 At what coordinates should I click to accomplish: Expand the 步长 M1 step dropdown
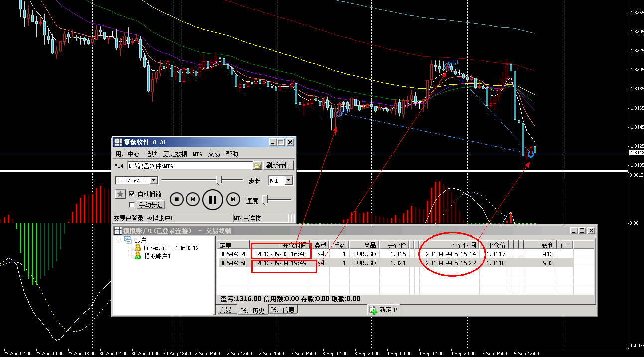(x=288, y=180)
